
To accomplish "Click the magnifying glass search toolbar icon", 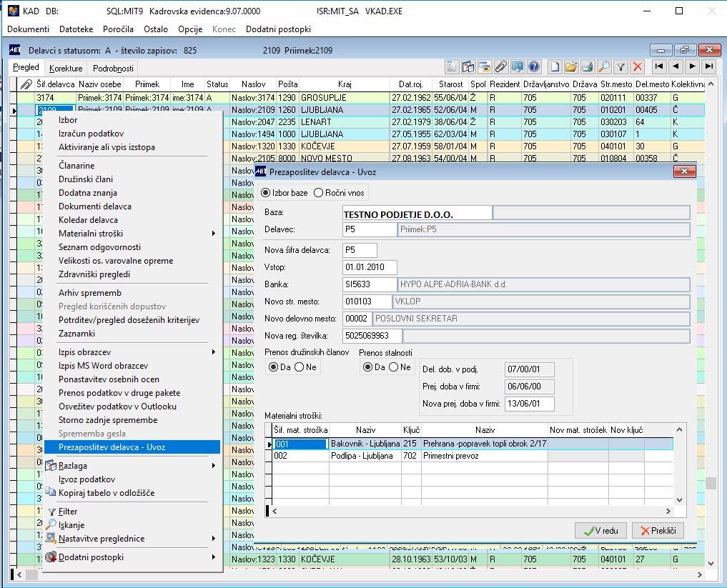I will pos(604,66).
